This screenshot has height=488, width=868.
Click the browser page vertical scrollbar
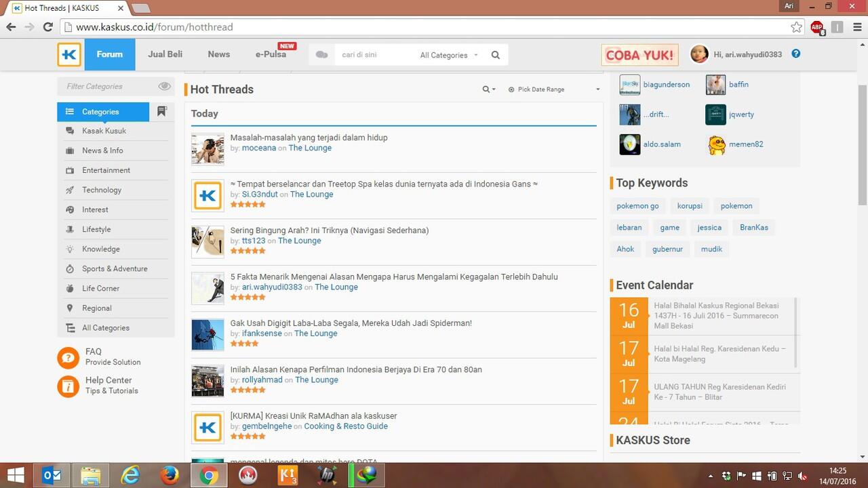(x=863, y=146)
